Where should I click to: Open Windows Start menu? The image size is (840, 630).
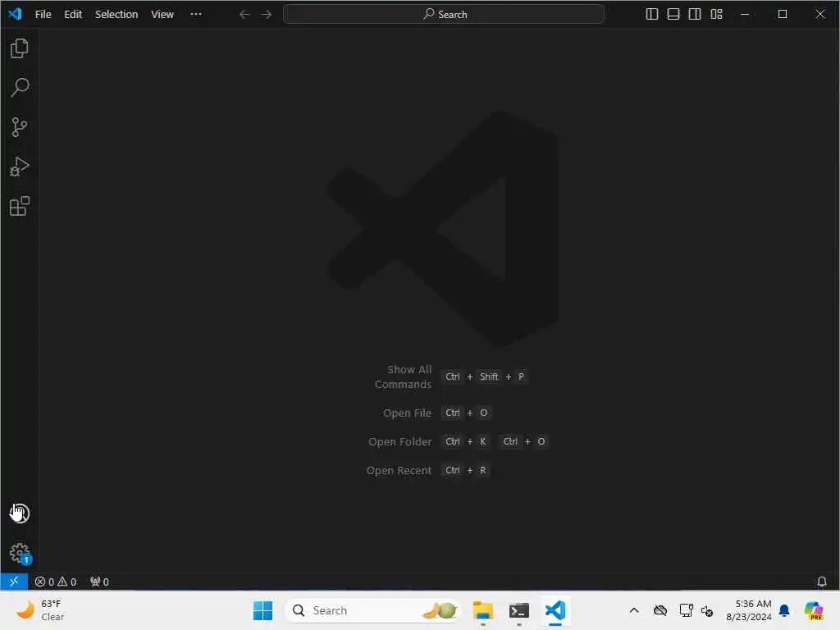click(x=262, y=610)
